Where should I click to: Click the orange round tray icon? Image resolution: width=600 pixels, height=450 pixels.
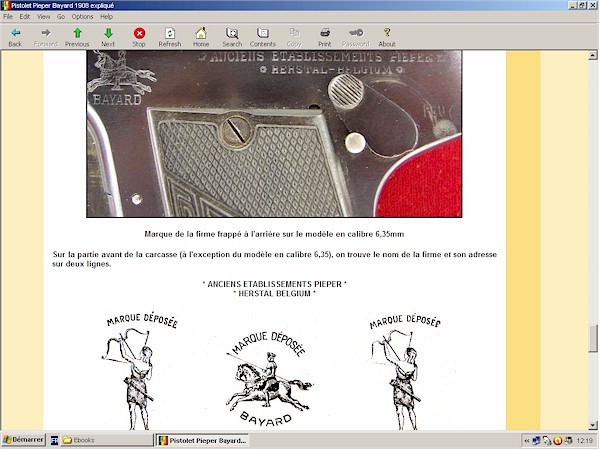tap(558, 441)
